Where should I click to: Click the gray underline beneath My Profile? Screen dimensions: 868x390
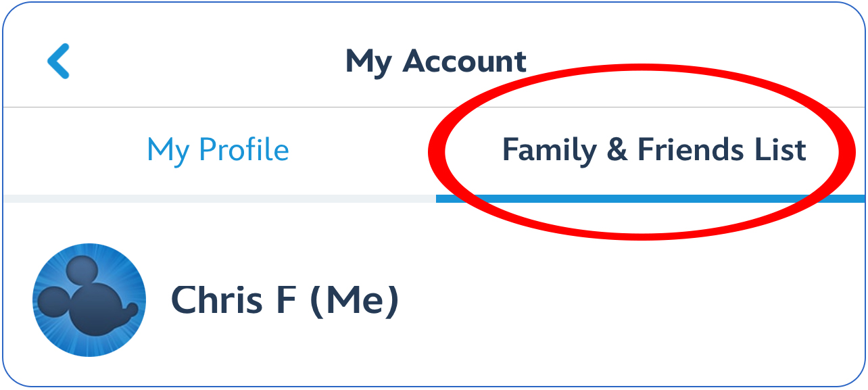[x=219, y=199]
